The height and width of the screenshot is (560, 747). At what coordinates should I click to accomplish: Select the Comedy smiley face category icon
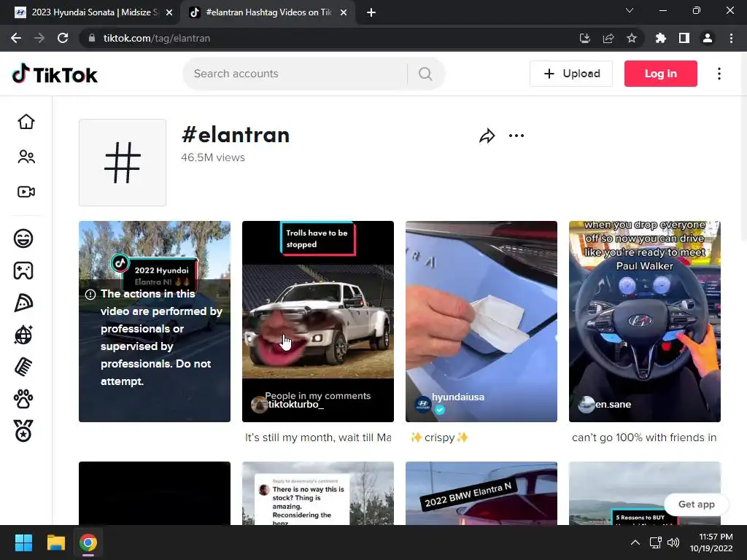pos(23,238)
